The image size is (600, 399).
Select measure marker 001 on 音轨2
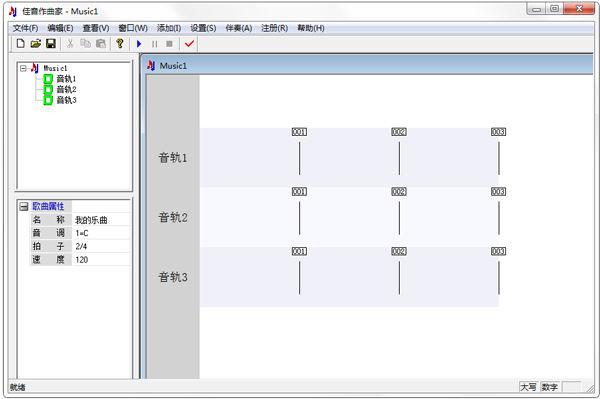[x=299, y=192]
